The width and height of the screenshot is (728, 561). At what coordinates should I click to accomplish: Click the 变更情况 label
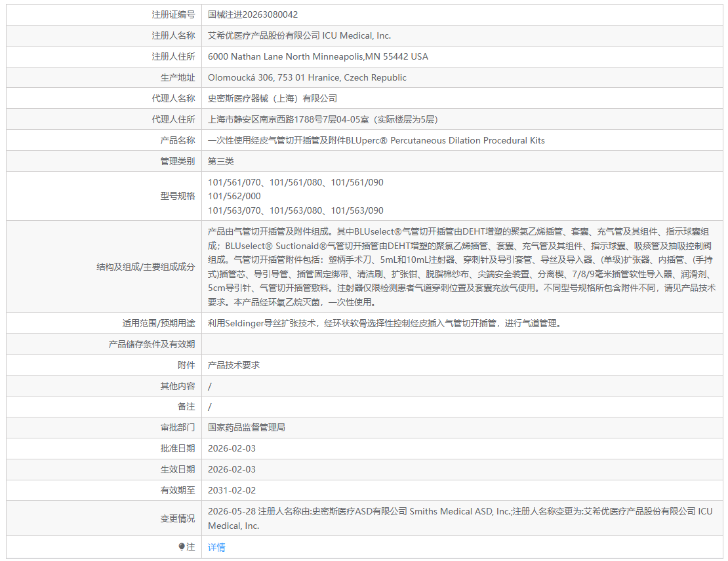178,519
